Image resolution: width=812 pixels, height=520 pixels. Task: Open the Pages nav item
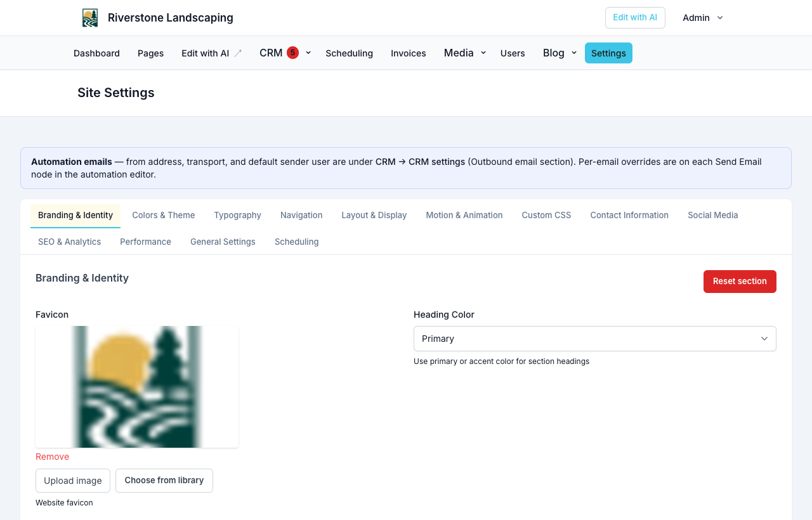pos(150,53)
